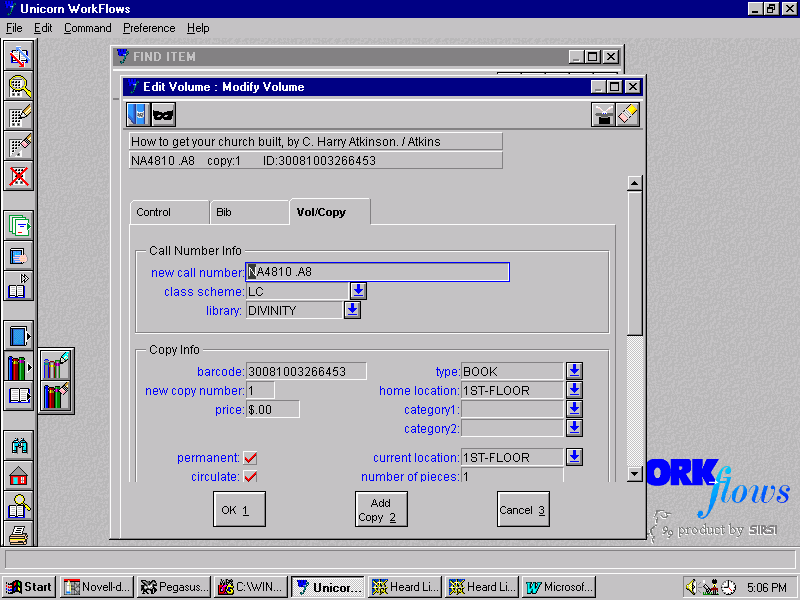Click the blue book icon in Edit Volume toolbar
This screenshot has width=800, height=600.
(138, 114)
